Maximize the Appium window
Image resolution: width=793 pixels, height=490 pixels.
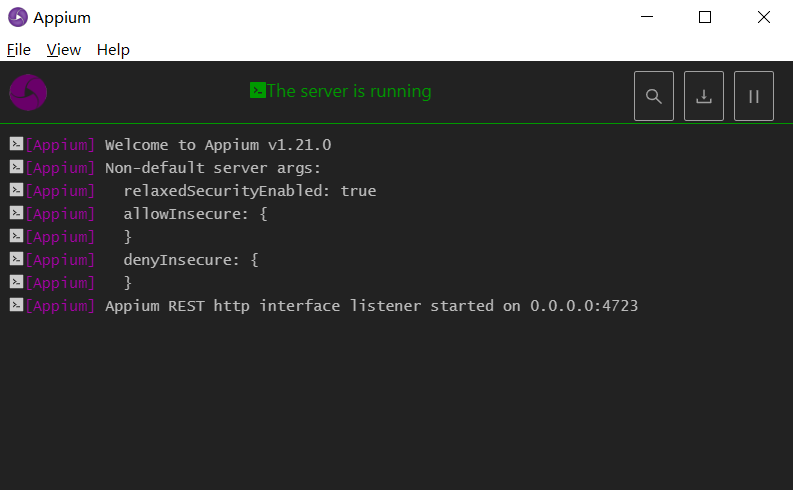point(705,17)
